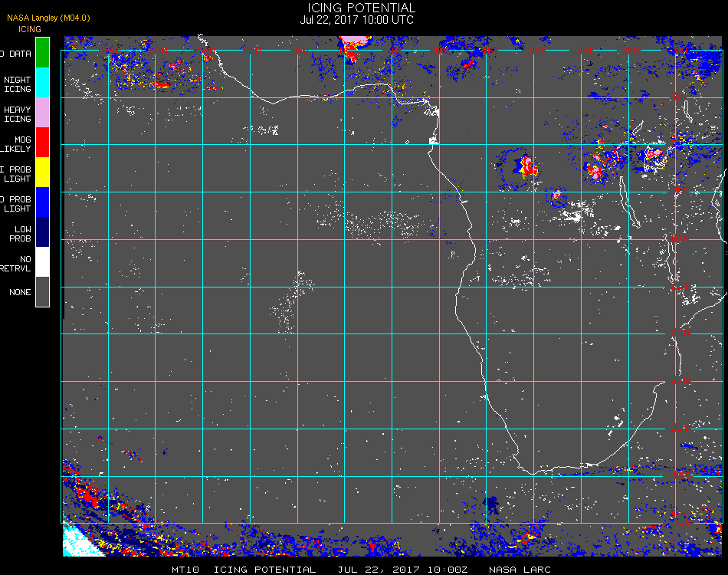This screenshot has height=575, width=728.
Task: Click the '20W' longitude label
Action: pyautogui.click(x=159, y=50)
